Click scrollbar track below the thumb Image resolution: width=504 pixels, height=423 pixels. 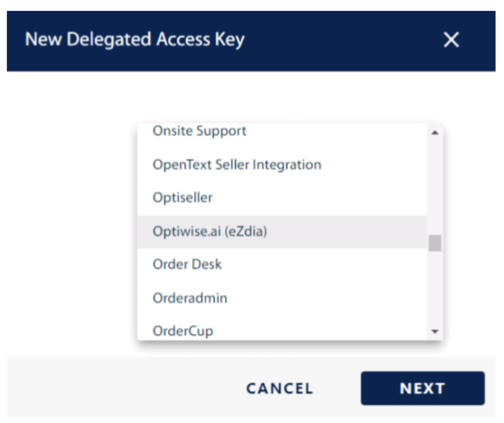(x=435, y=289)
